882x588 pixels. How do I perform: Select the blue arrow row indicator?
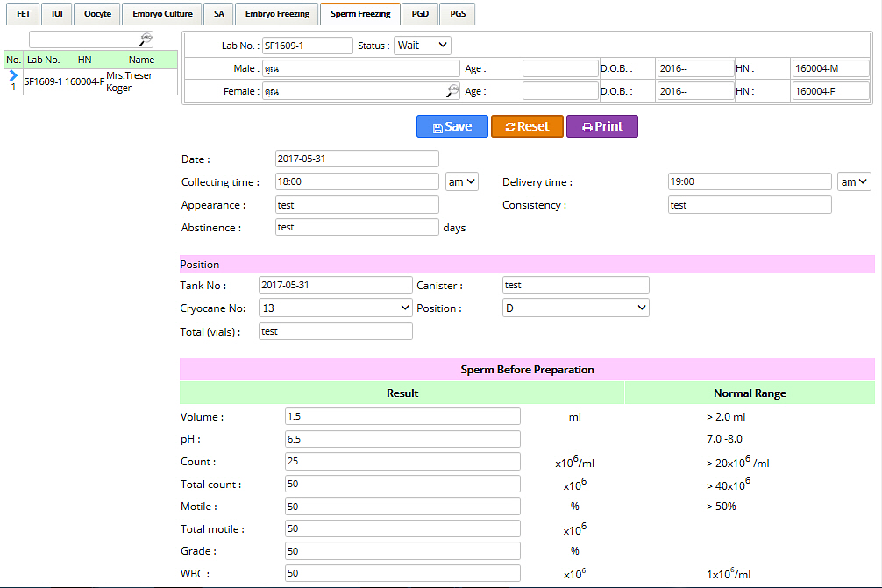pyautogui.click(x=13, y=75)
